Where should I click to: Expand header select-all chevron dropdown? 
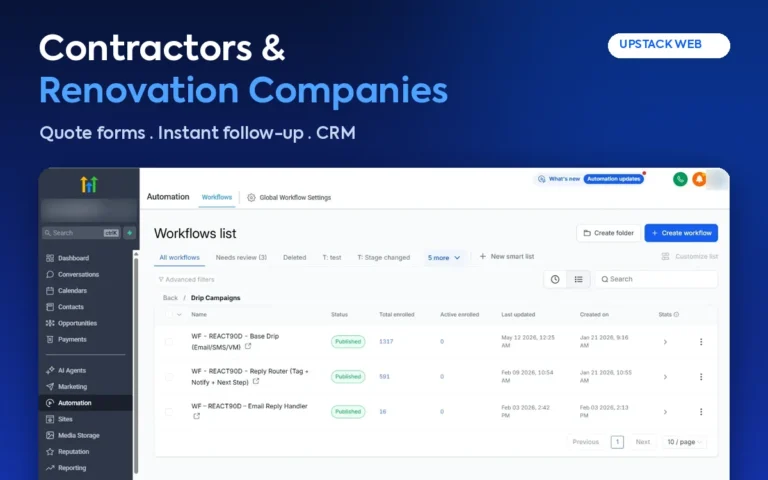pyautogui.click(x=179, y=314)
